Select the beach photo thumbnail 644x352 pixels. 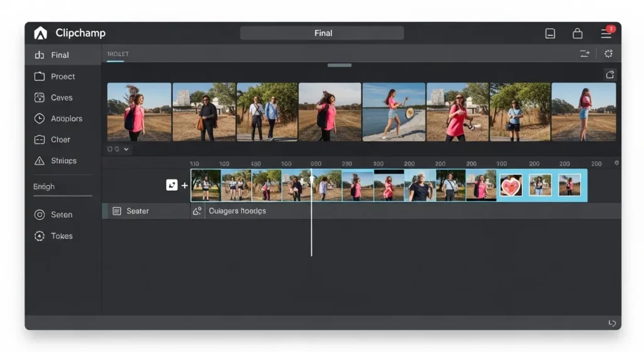pos(394,111)
